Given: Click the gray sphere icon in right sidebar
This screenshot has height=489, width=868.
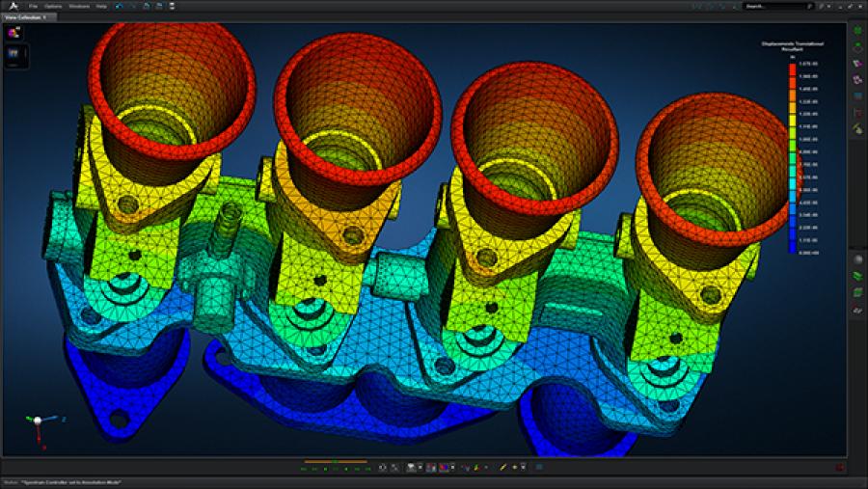Looking at the screenshot, I should point(857,260).
